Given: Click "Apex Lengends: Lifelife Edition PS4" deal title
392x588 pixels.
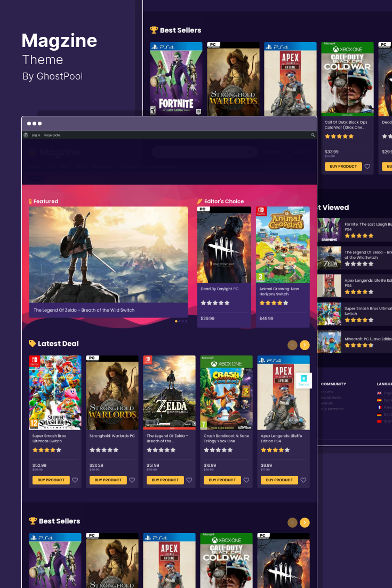Looking at the screenshot, I should [x=282, y=439].
